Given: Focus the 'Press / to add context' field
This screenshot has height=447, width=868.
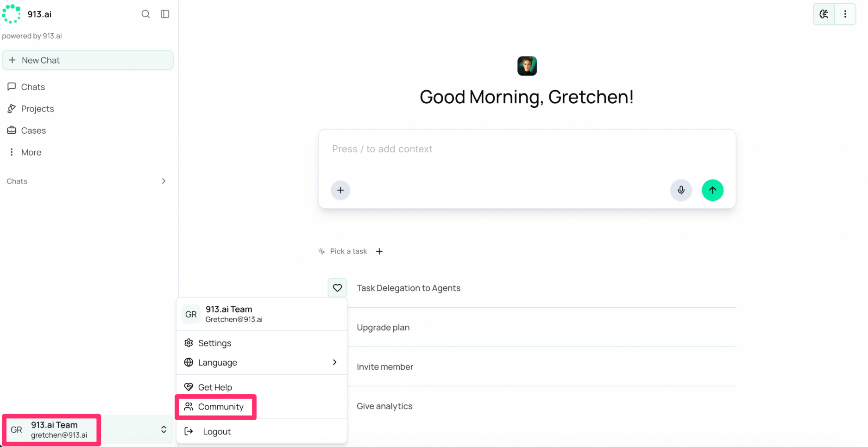Looking at the screenshot, I should tap(527, 149).
